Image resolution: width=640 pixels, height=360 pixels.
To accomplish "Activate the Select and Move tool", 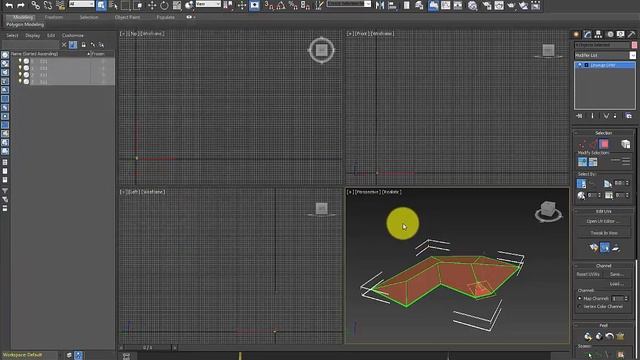I will [x=152, y=5].
